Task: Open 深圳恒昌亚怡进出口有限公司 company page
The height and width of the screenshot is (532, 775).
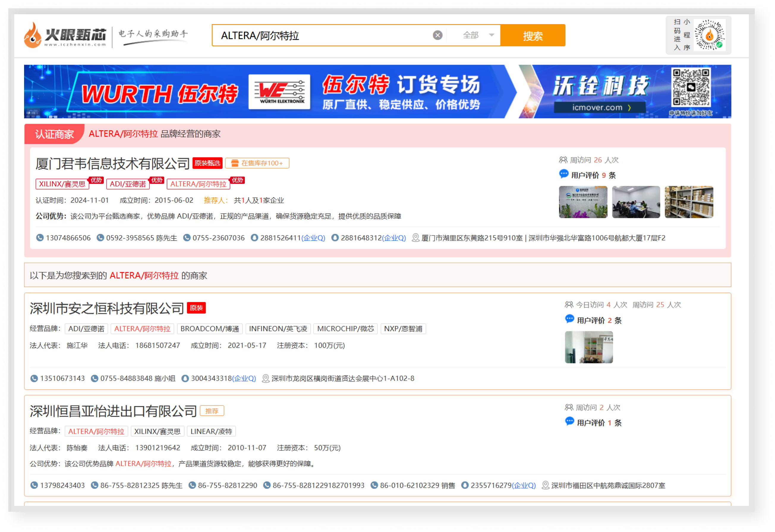Action: pyautogui.click(x=113, y=411)
